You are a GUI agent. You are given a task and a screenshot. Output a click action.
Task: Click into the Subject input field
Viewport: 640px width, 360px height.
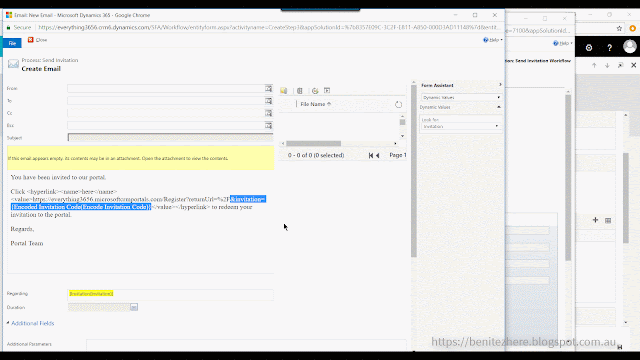(x=171, y=138)
